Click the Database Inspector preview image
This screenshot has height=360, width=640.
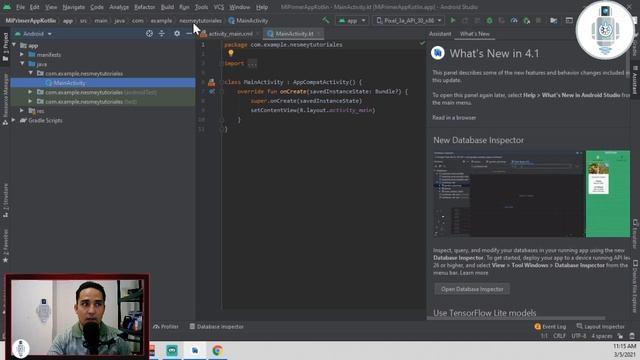pos(531,193)
